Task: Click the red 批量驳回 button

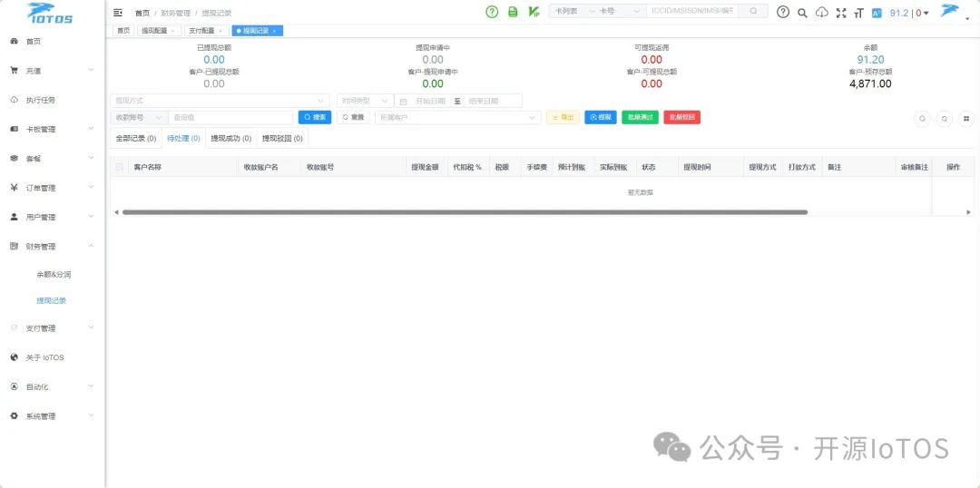Action: coord(681,118)
